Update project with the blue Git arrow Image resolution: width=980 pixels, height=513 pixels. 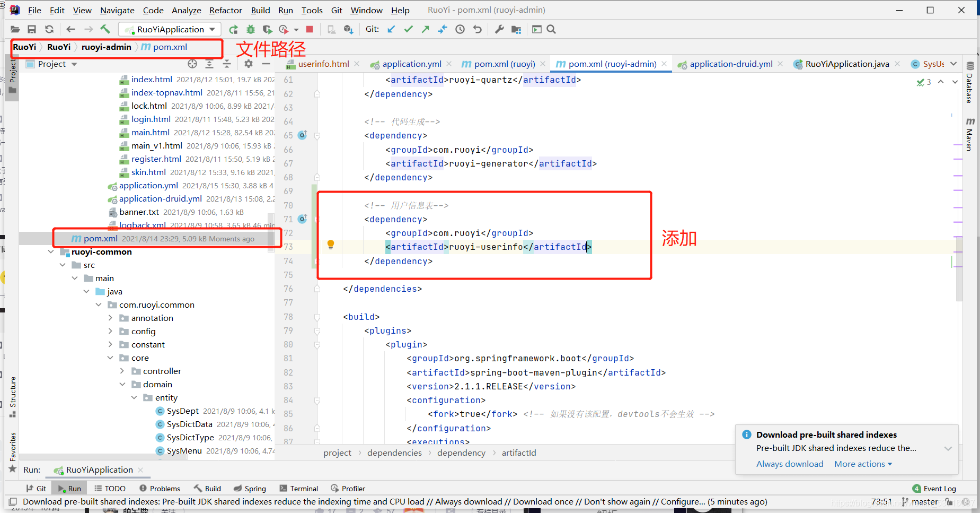click(391, 29)
